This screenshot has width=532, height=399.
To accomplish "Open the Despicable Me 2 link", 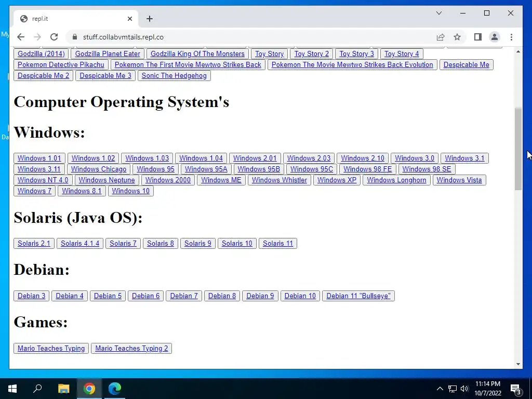I will pyautogui.click(x=44, y=75).
